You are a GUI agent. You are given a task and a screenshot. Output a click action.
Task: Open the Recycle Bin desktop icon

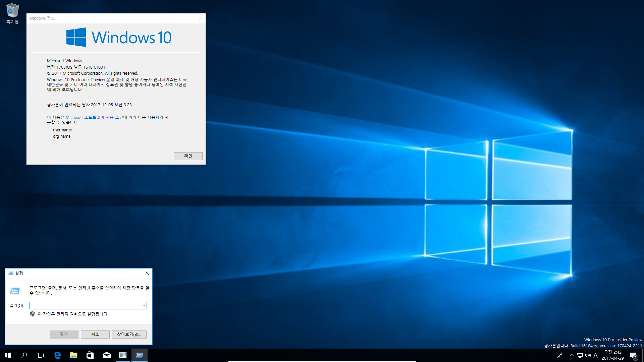(x=13, y=14)
